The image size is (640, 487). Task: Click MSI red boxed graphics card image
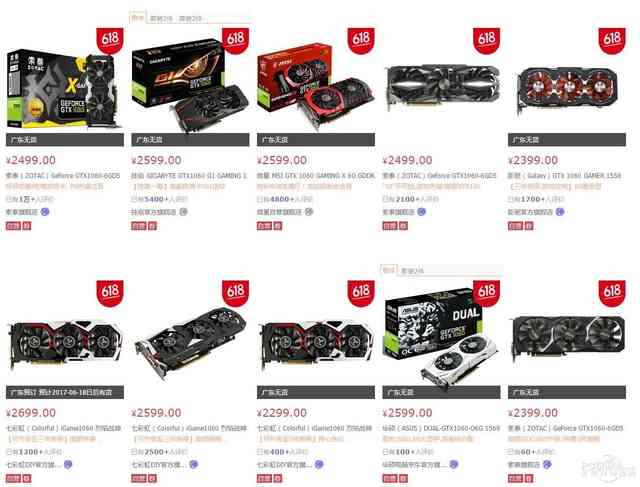[x=316, y=86]
